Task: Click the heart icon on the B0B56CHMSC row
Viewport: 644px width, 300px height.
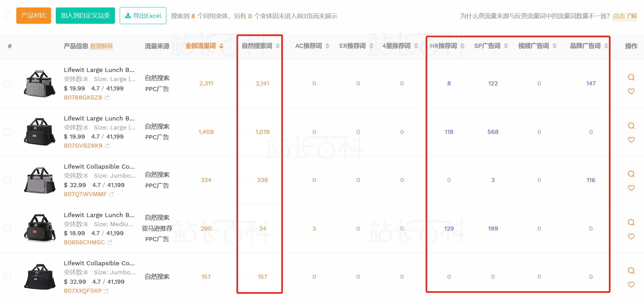Action: 631,236
